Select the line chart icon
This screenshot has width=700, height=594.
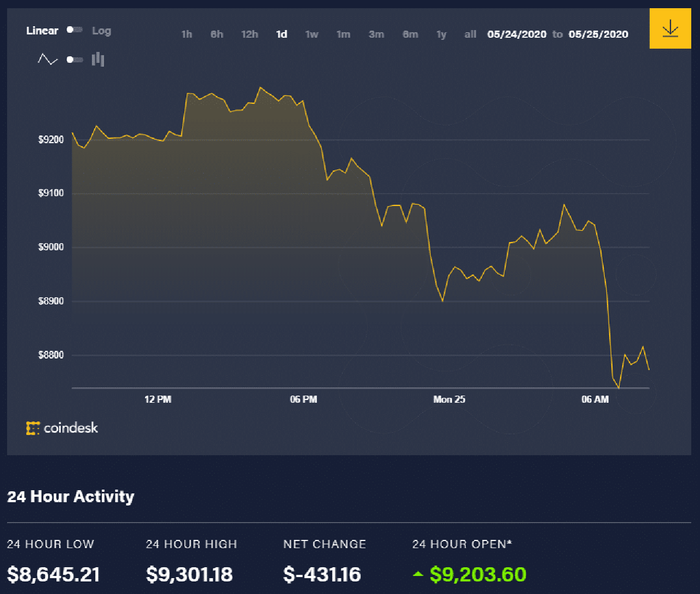(x=48, y=59)
